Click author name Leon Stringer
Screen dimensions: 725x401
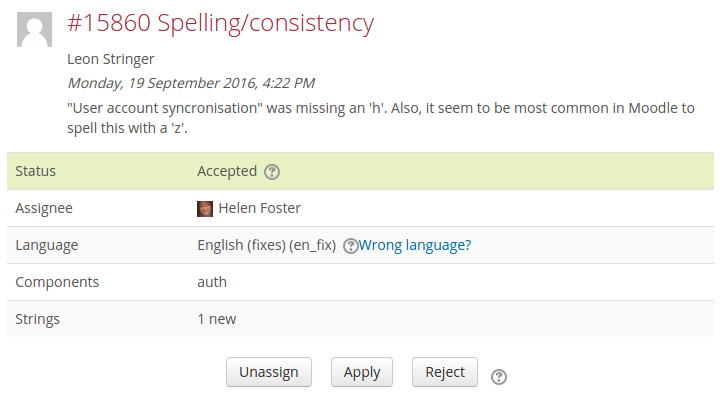click(x=111, y=59)
